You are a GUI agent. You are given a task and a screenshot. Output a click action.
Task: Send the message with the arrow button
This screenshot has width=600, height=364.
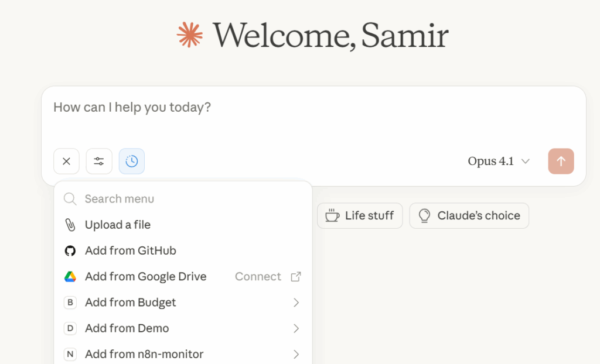coord(561,162)
